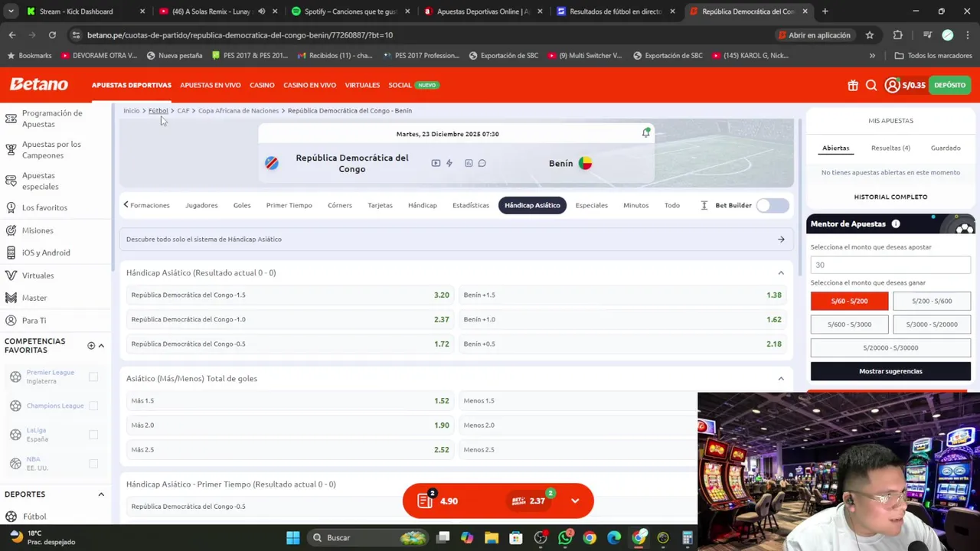The width and height of the screenshot is (980, 551).
Task: Click the browser address bar URL
Action: click(x=240, y=35)
